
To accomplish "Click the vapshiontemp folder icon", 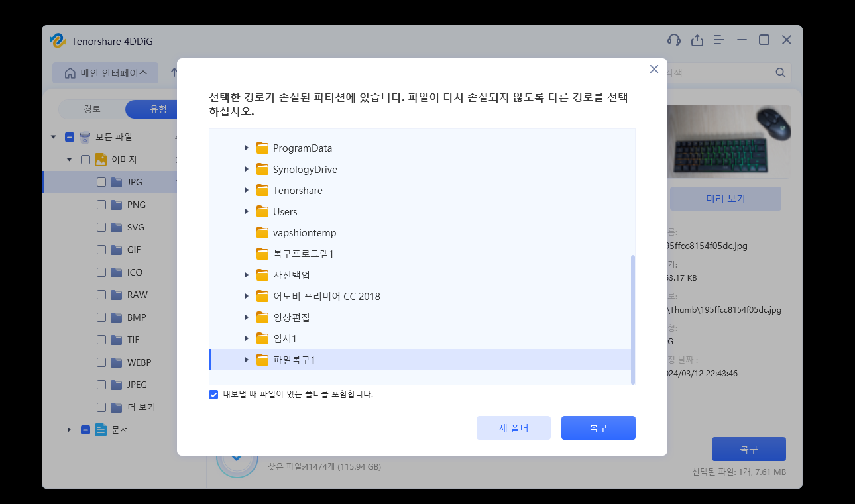I will pos(262,232).
